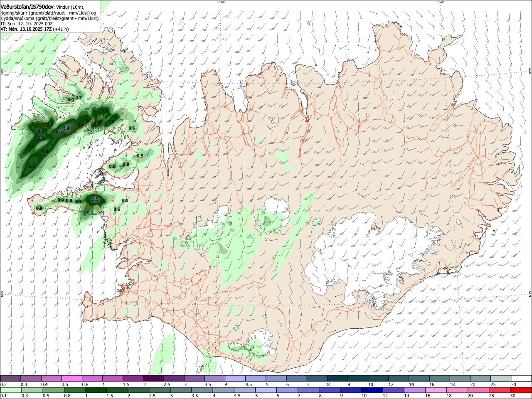Image resolution: width=532 pixels, height=399 pixels.
Task: Click the 0.1 label in the rain legend
Action: click(x=3, y=396)
